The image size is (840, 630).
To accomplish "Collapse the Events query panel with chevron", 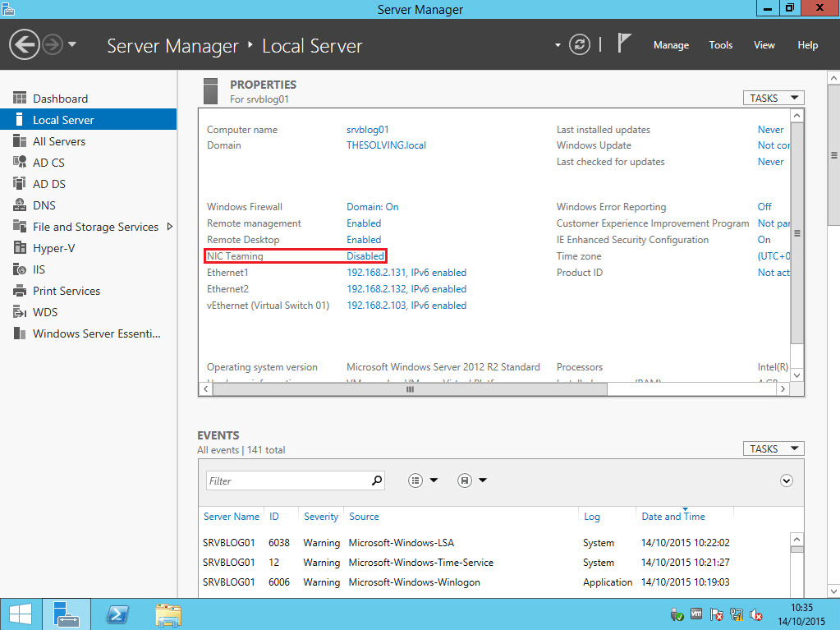I will click(786, 481).
